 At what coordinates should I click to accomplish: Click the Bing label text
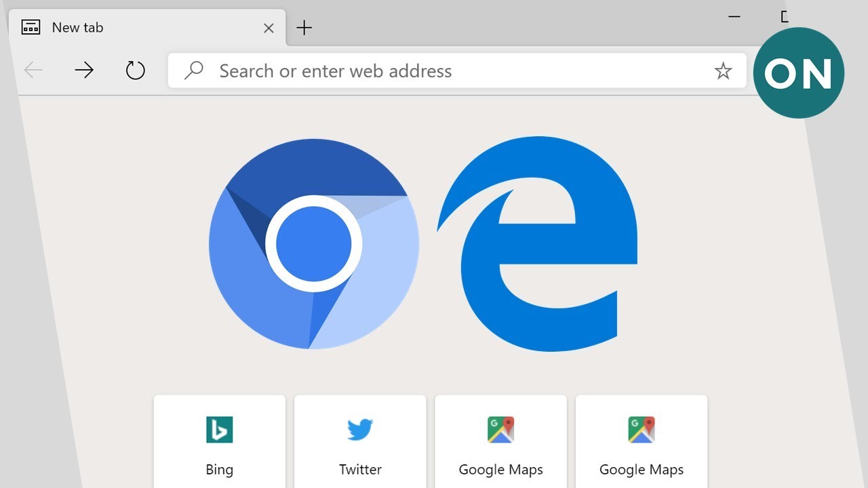[220, 470]
